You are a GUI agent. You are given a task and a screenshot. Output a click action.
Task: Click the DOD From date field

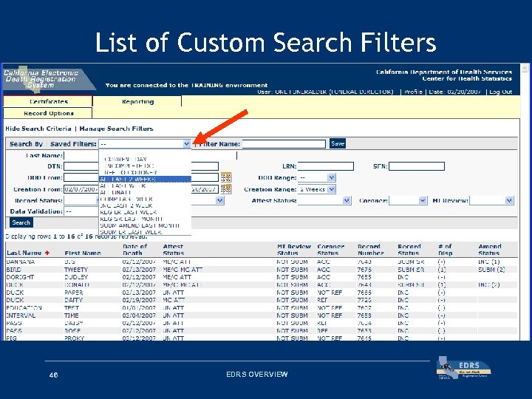tap(81, 177)
